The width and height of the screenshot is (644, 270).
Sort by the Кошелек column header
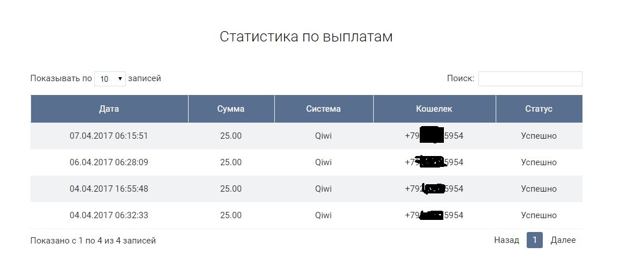point(434,109)
